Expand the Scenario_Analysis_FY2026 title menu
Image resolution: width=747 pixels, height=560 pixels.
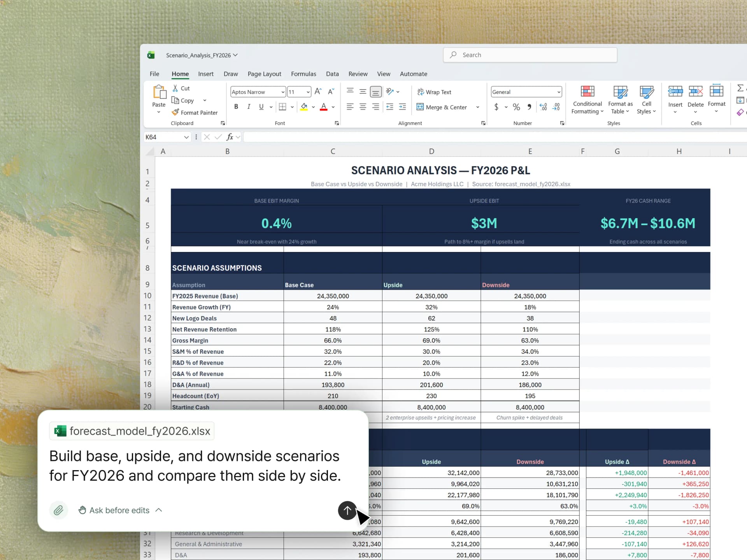point(235,55)
